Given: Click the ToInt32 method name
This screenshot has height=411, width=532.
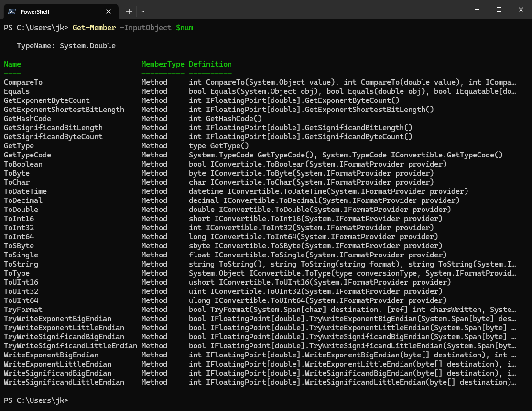Looking at the screenshot, I should [19, 228].
